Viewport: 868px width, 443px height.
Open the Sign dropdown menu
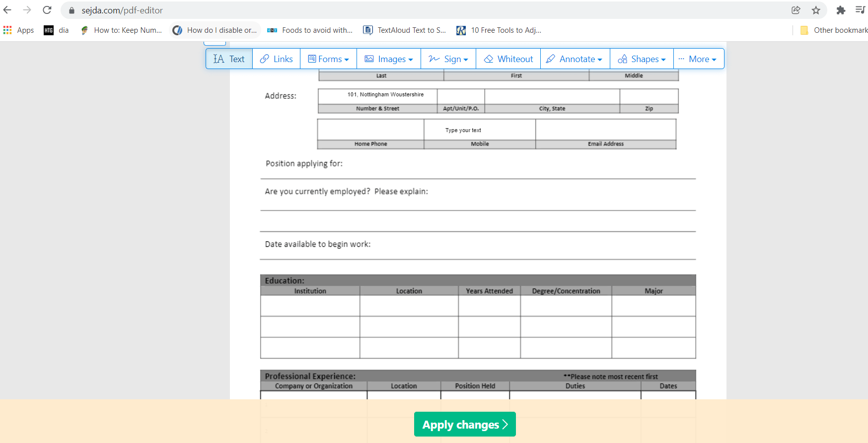click(448, 59)
